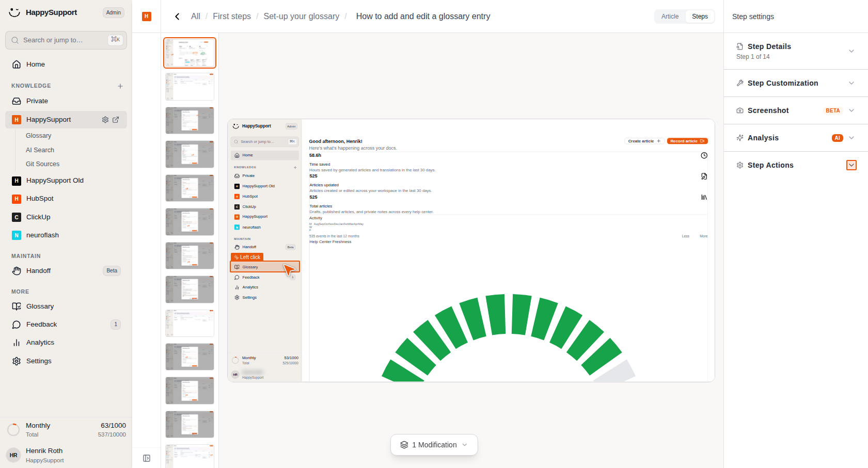The image size is (868, 468).
Task: Switch to Steps view
Action: point(700,17)
